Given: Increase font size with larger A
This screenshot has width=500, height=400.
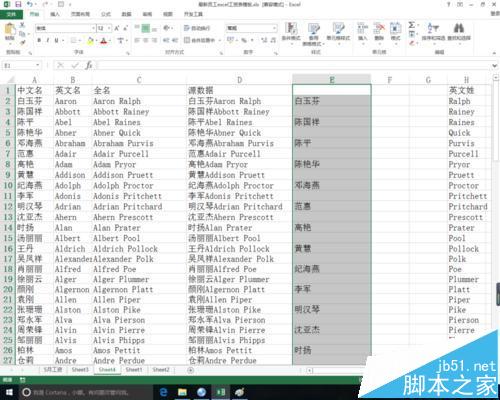Looking at the screenshot, I should [x=117, y=28].
